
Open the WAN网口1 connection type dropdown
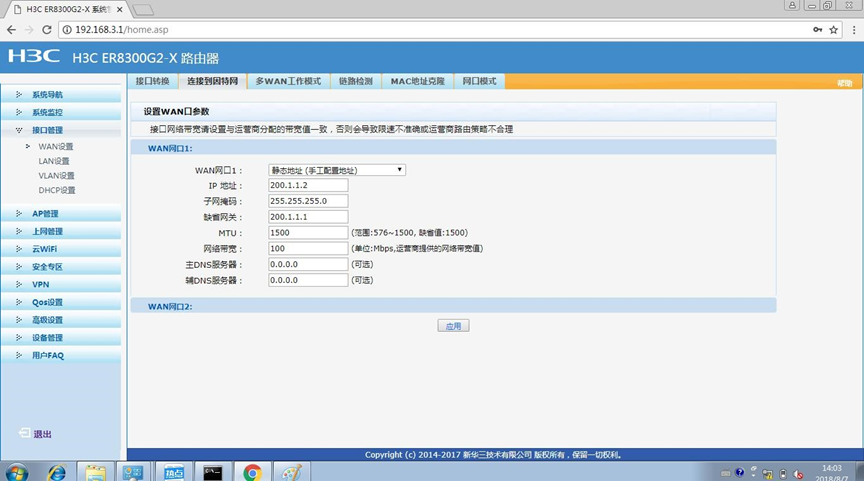(x=337, y=170)
